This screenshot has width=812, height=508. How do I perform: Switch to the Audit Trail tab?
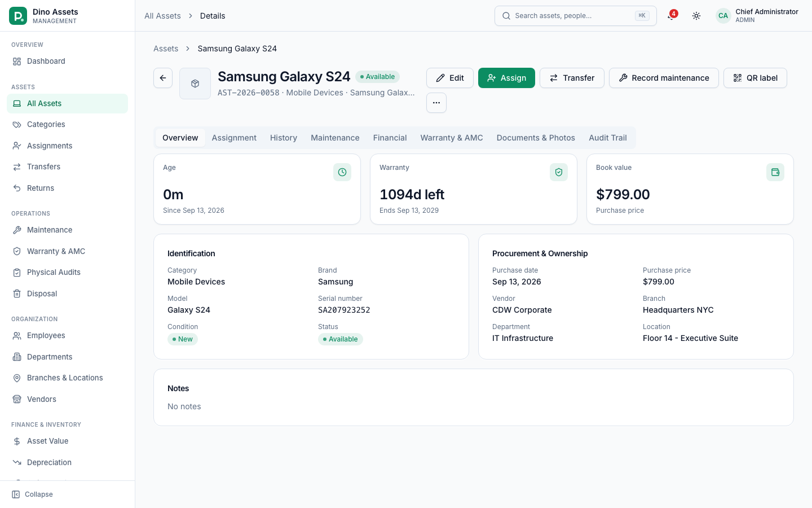pyautogui.click(x=608, y=138)
